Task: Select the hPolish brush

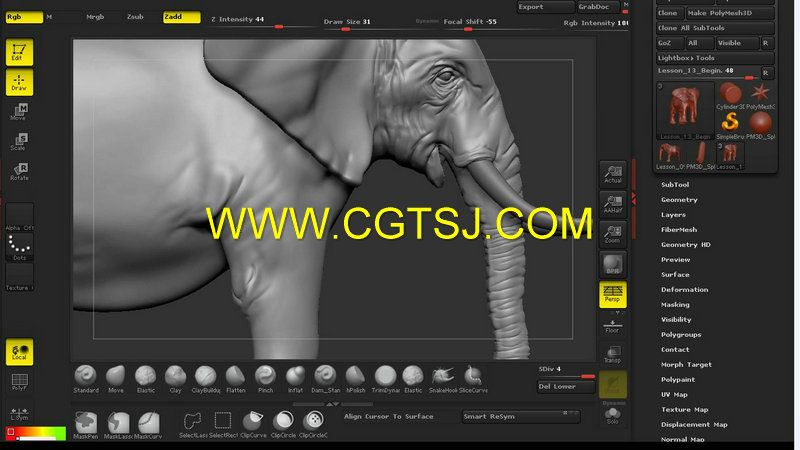Action: click(x=356, y=380)
